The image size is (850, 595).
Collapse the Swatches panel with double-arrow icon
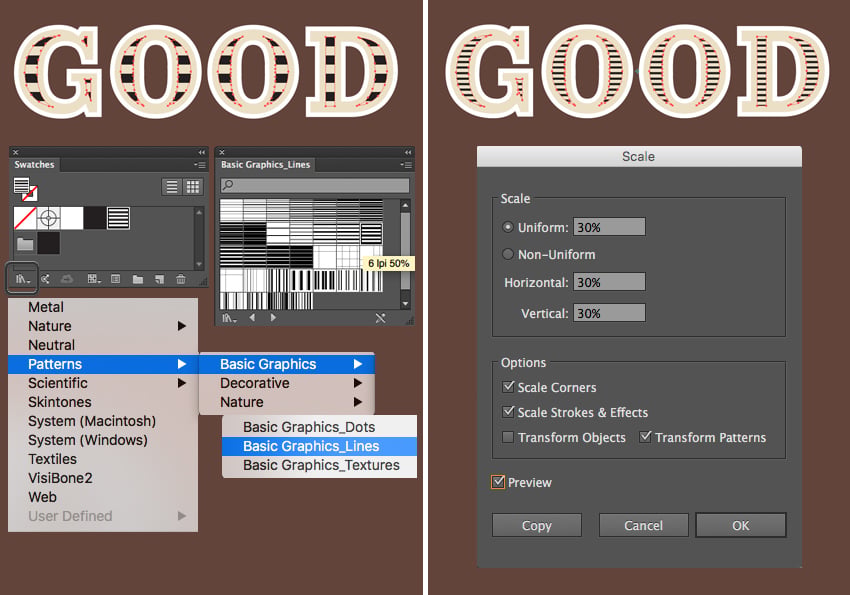point(202,152)
